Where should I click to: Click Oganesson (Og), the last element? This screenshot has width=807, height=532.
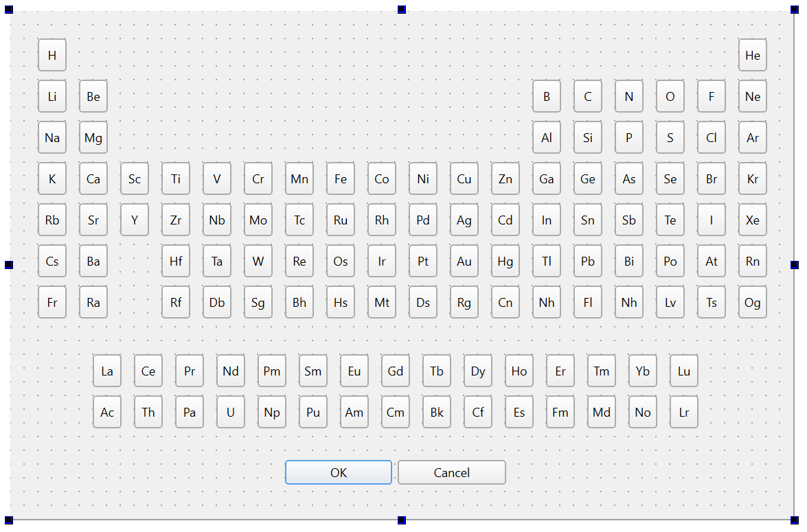tap(753, 302)
